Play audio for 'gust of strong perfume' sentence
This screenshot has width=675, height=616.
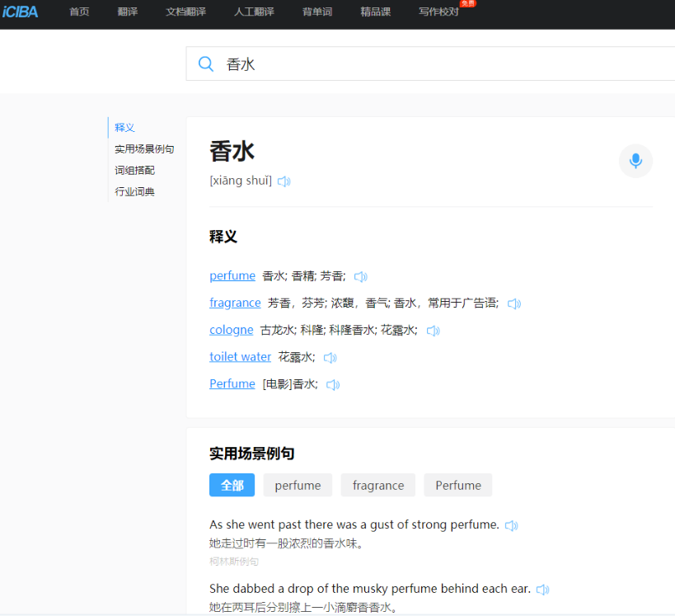512,525
